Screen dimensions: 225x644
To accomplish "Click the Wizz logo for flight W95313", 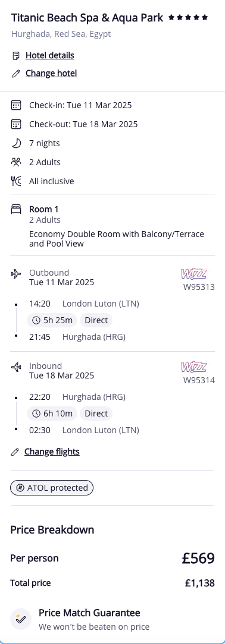I will pyautogui.click(x=193, y=273).
